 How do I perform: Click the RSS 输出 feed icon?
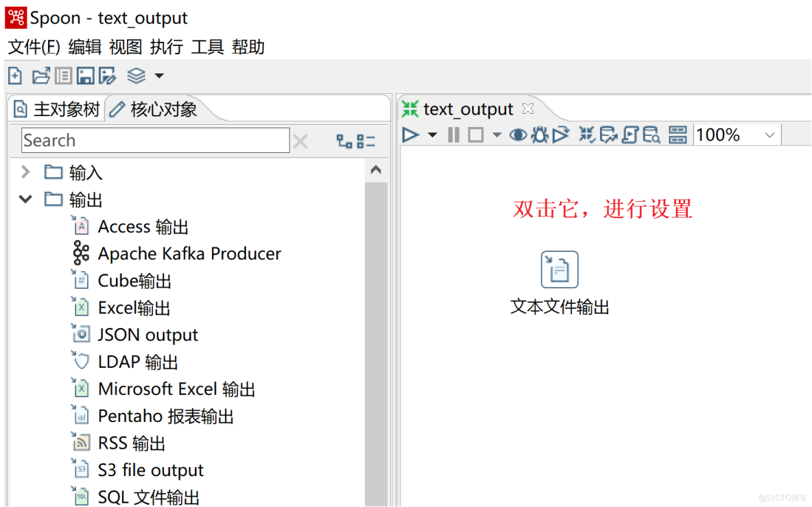[x=81, y=442]
